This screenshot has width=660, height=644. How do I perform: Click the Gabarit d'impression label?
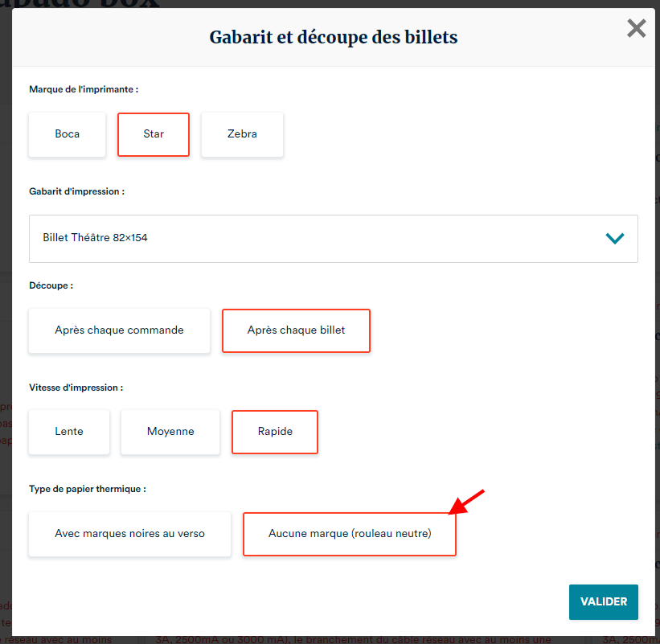tap(76, 192)
